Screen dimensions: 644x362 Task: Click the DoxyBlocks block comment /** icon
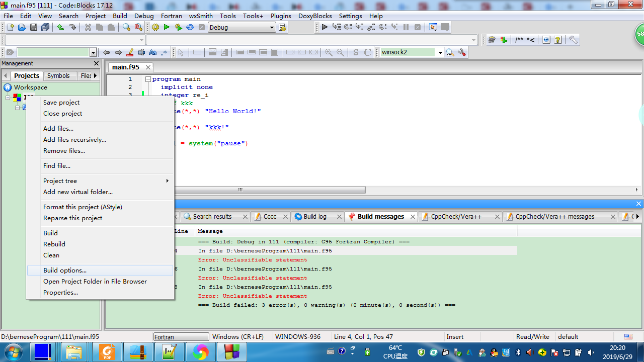(519, 40)
